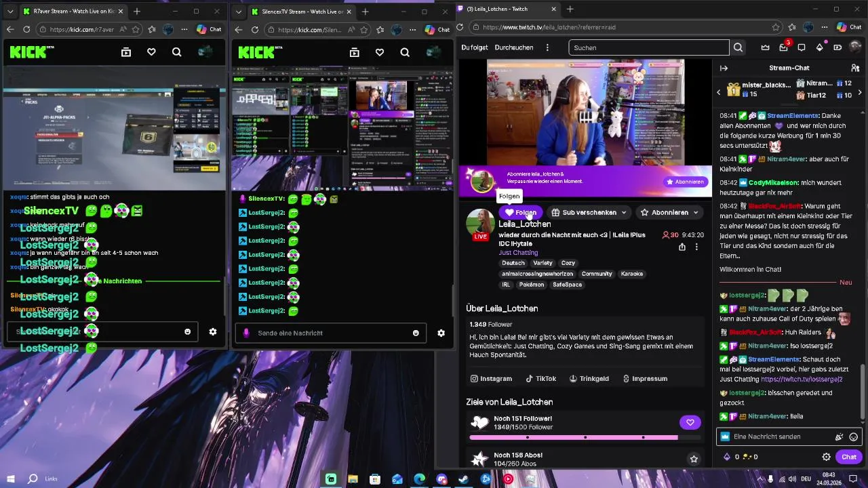Viewport: 868px width, 488px height.
Task: Click the Twitch search magnifier button
Action: click(738, 47)
